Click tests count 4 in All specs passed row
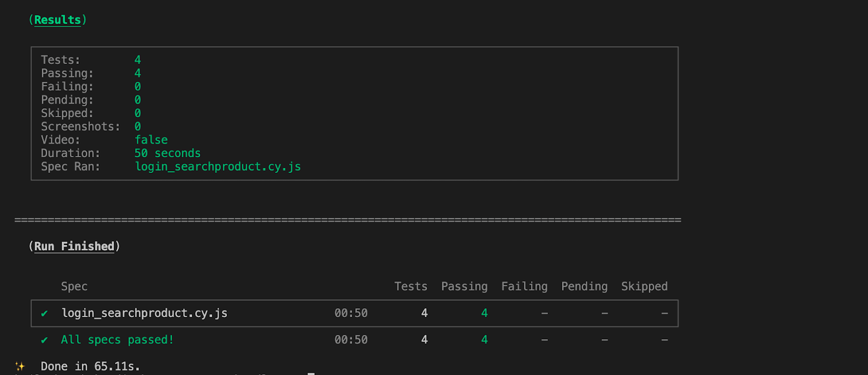Viewport: 868px width, 375px height. pos(424,340)
